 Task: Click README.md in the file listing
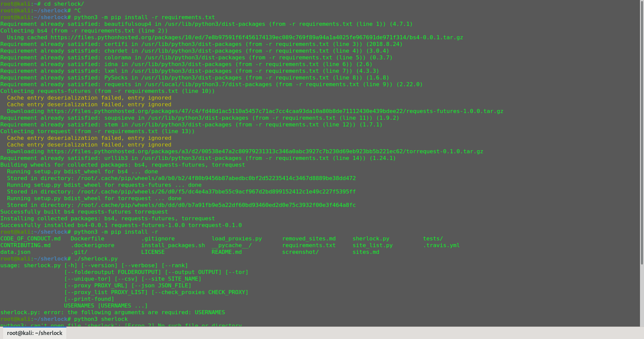point(227,252)
